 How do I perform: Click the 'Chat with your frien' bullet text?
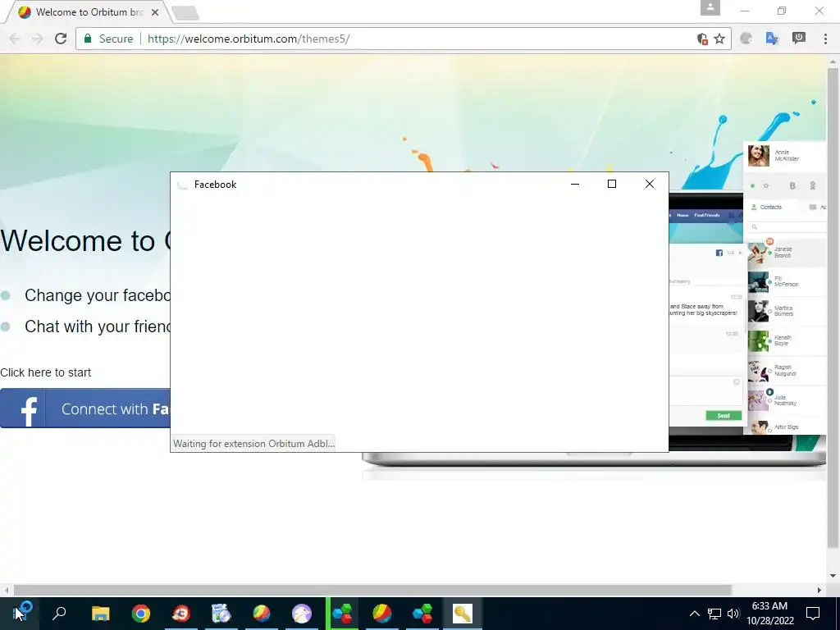coord(98,326)
